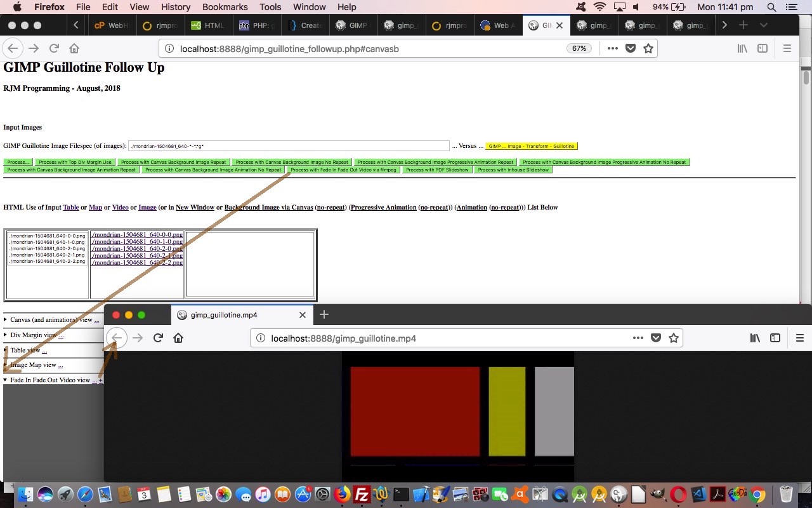Click the 67% zoom indicator in the address bar
The width and height of the screenshot is (812, 508).
click(x=579, y=48)
